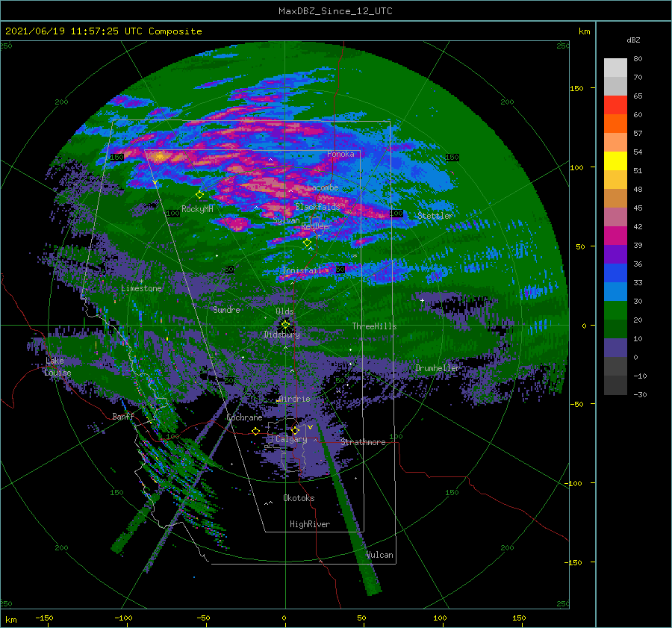The height and width of the screenshot is (628, 672).
Task: Click the mauve 45-42 dBZ legend swatch
Action: [615, 217]
